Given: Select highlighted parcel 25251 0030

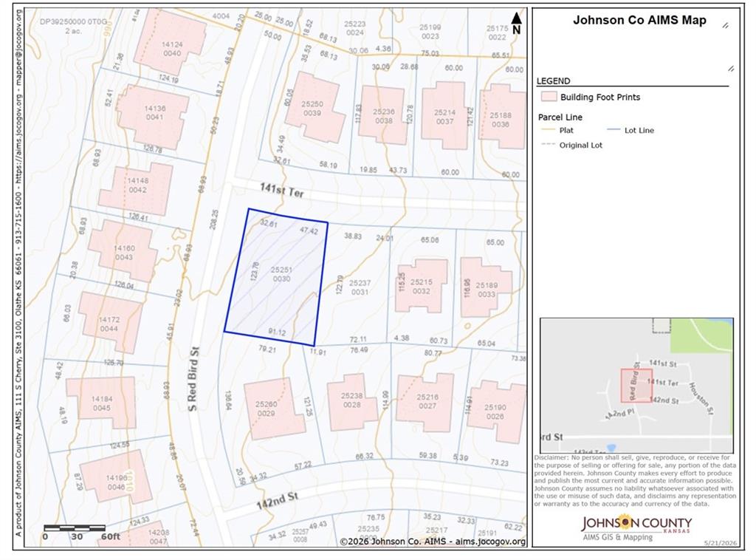Looking at the screenshot, I should click(276, 277).
